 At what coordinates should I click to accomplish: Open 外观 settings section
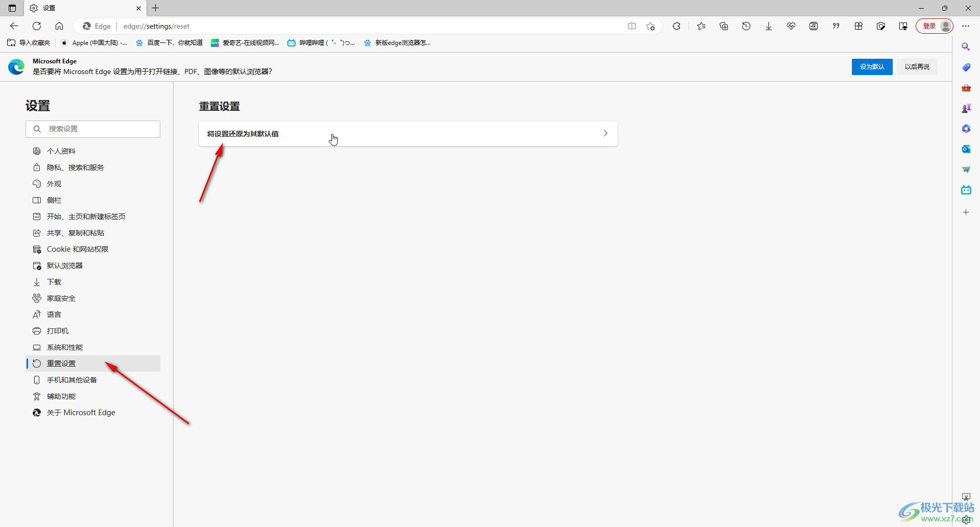(x=93, y=184)
